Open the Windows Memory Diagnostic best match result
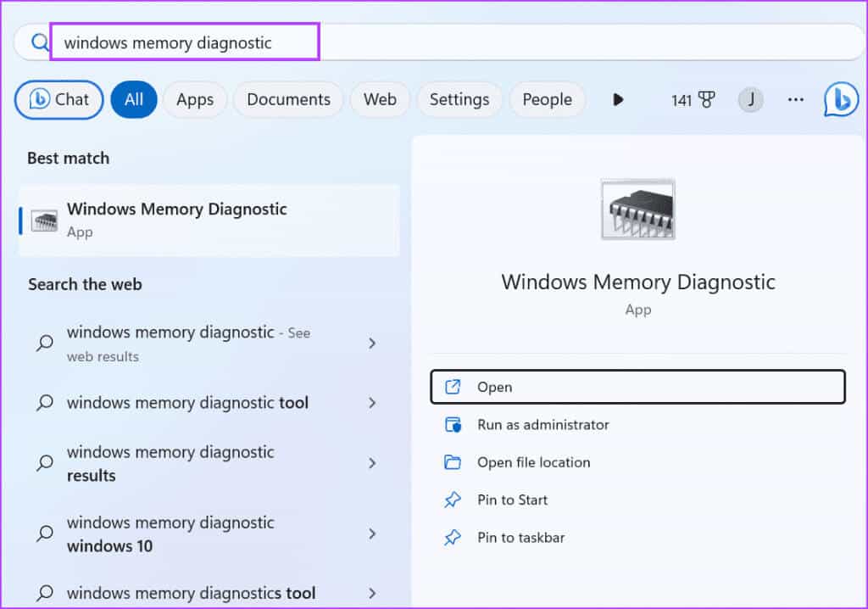 tap(209, 220)
